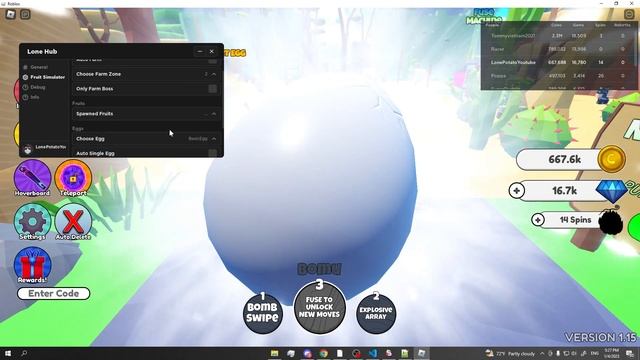Viewport: 640px width, 360px height.
Task: Toggle the Auto Single Egg checkbox
Action: (x=213, y=153)
